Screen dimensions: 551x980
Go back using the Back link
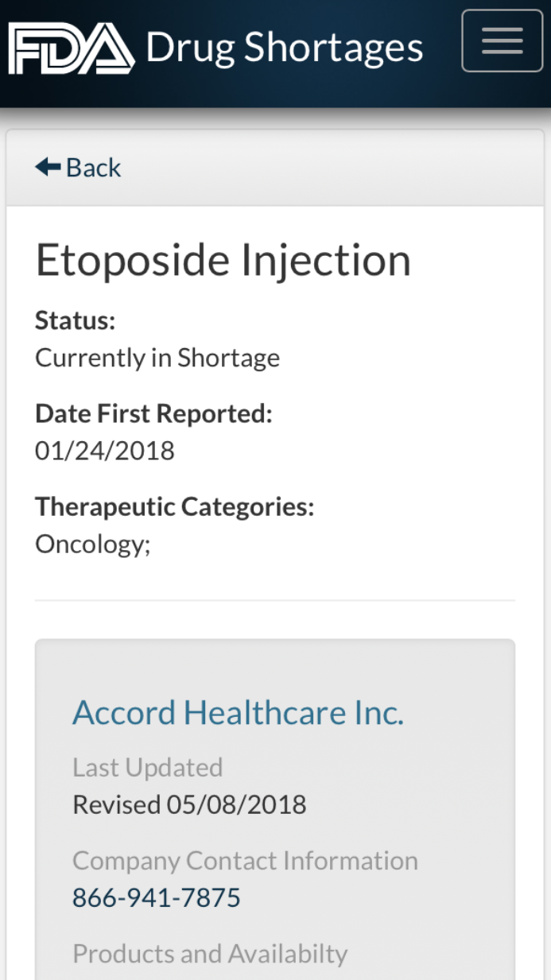[92, 168]
